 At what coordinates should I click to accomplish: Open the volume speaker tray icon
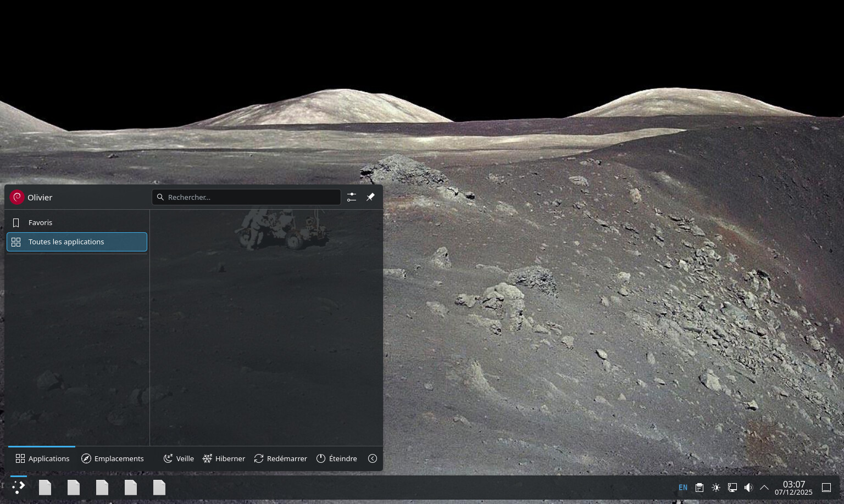pyautogui.click(x=748, y=488)
